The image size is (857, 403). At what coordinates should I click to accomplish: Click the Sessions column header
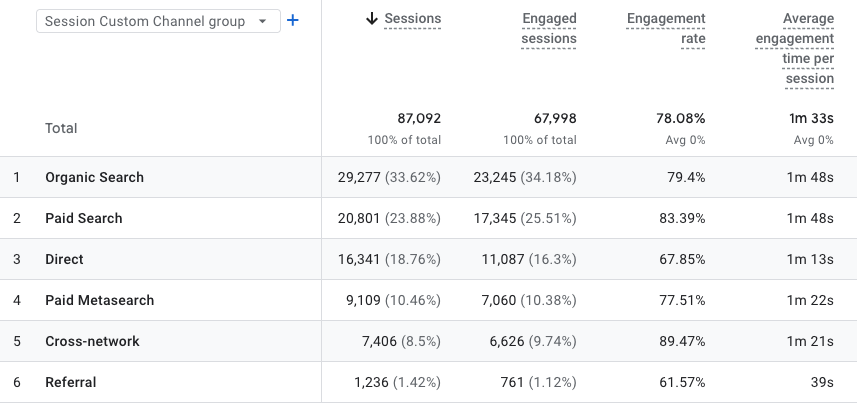pos(413,19)
